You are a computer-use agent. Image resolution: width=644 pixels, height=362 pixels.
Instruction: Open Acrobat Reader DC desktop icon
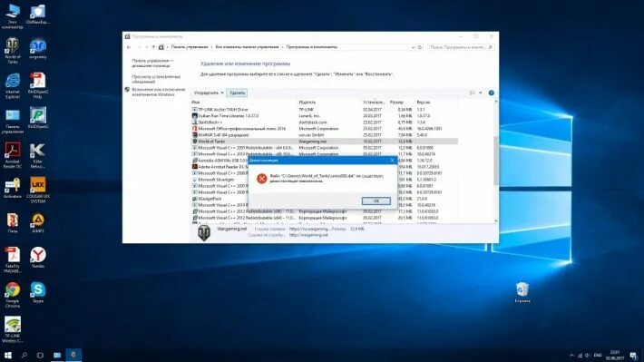(13, 155)
